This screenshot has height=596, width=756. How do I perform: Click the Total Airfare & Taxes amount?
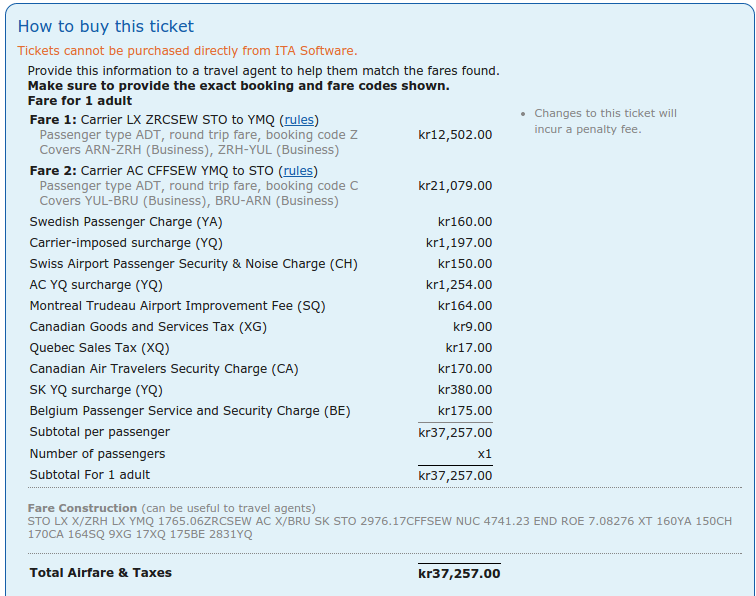click(x=459, y=573)
